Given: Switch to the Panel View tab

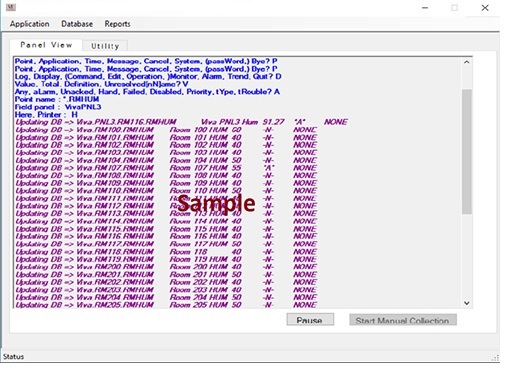Looking at the screenshot, I should click(46, 45).
